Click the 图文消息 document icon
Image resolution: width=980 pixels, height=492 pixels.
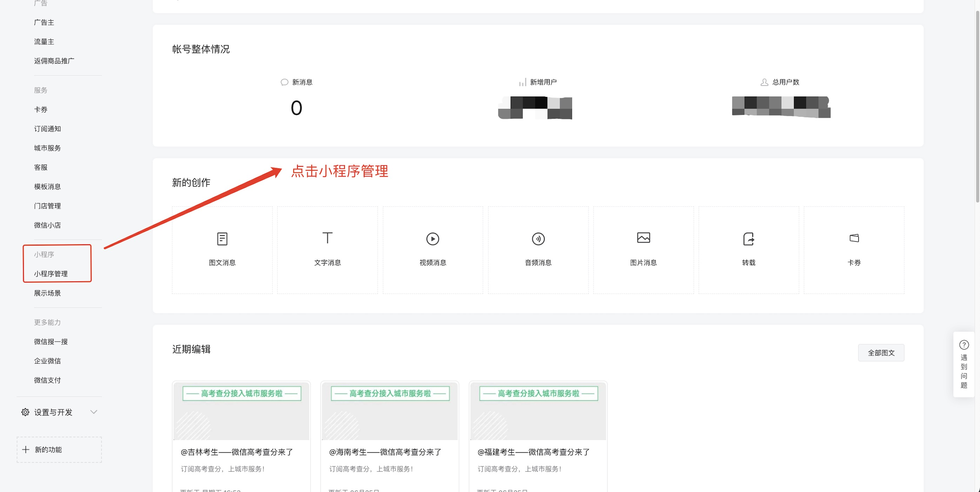tap(222, 239)
